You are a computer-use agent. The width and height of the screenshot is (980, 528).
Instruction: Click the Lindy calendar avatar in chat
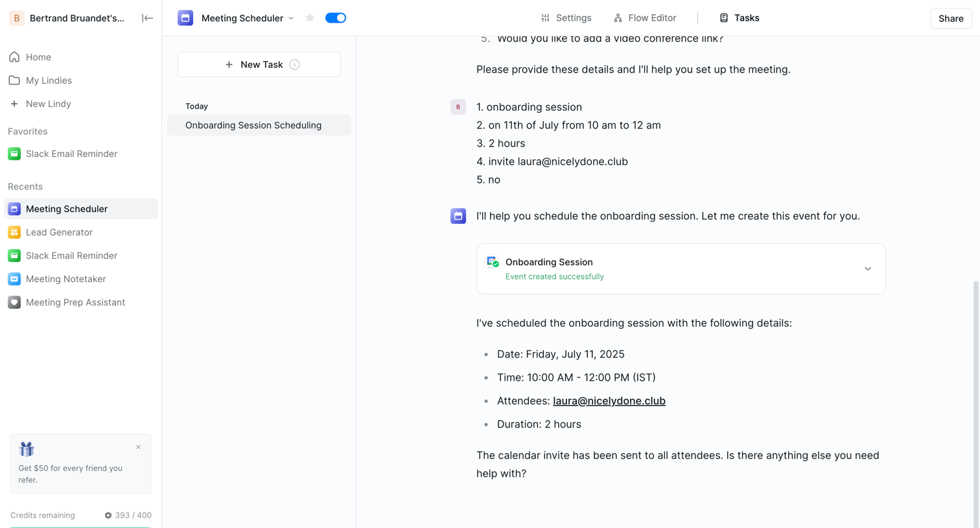coord(458,216)
